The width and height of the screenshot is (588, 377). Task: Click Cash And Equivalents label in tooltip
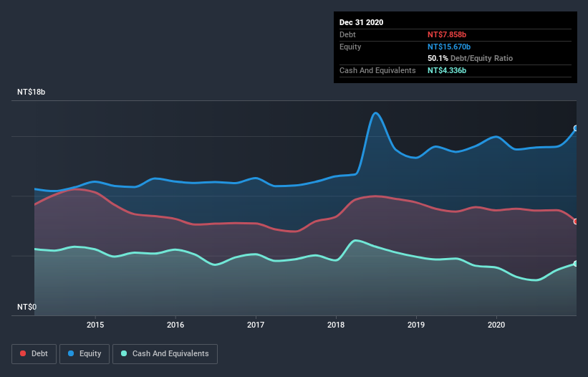pos(377,70)
